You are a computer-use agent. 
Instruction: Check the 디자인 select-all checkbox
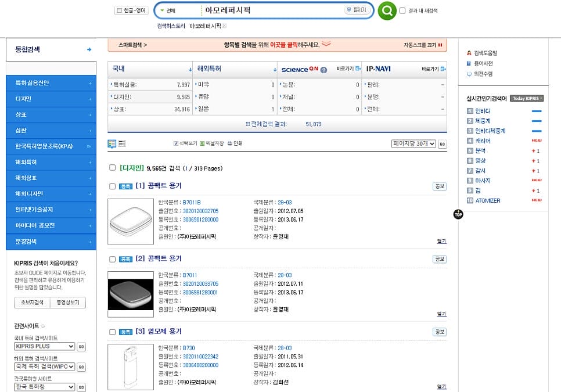coord(112,167)
